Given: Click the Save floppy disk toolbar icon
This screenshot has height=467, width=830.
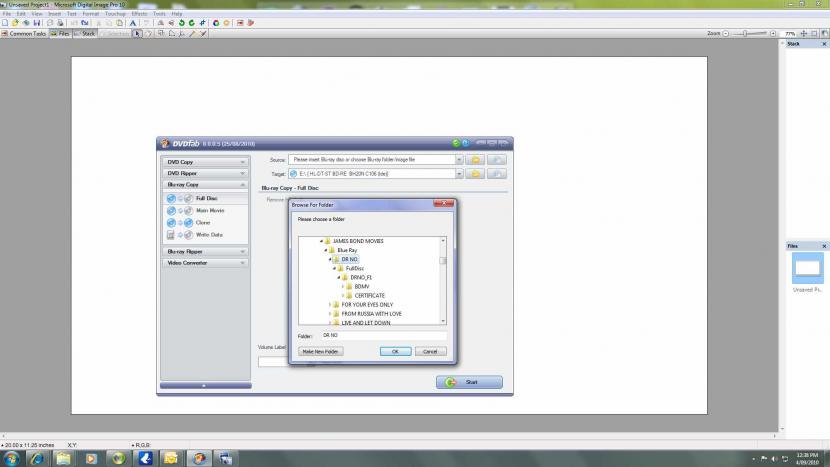Looking at the screenshot, I should click(x=37, y=23).
